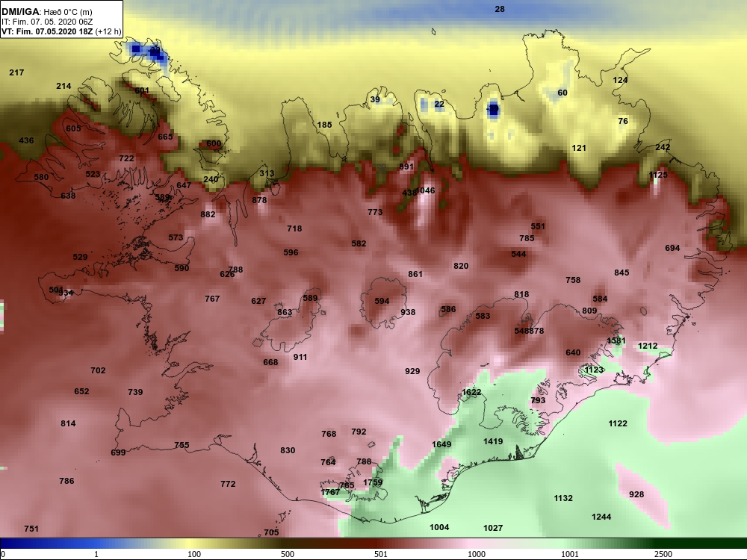Screen dimensions: 747x560
Task: Click the map value 594
Action: 382,301
